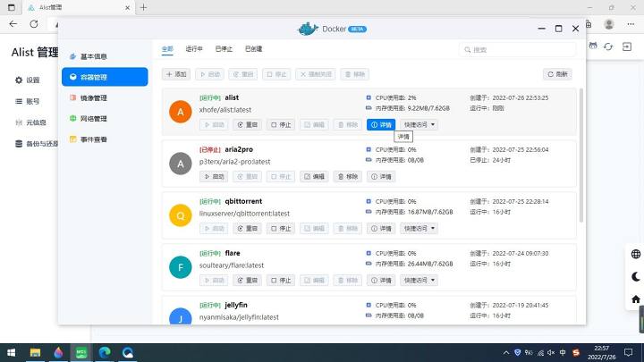
Task: Click the alist orange avatar icon
Action: pyautogui.click(x=181, y=112)
